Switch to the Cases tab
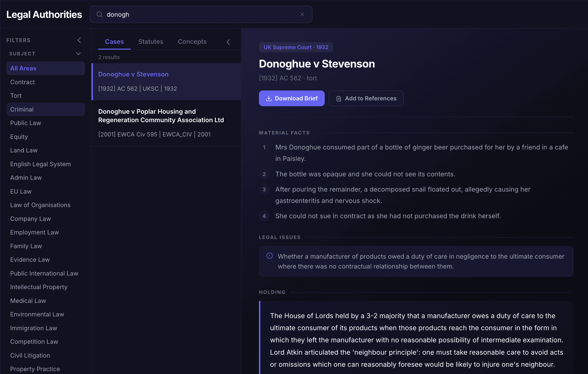The image size is (588, 374). pyautogui.click(x=114, y=42)
